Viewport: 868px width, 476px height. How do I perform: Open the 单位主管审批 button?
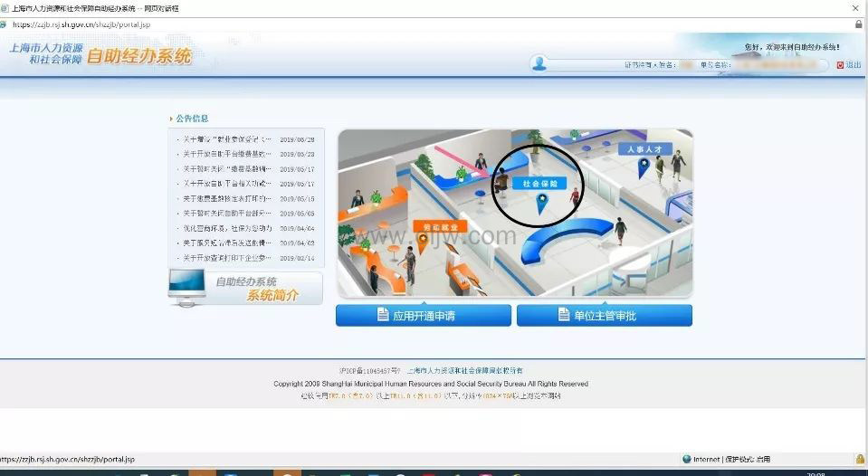[604, 316]
